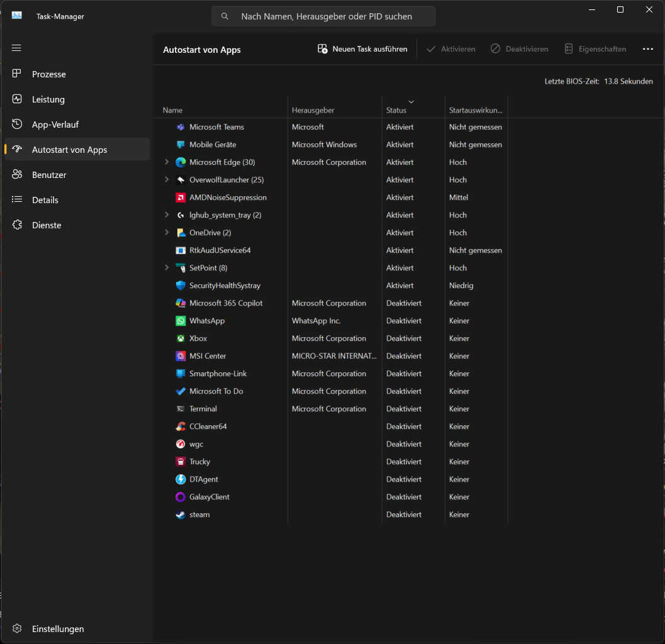Select Autostart von Apps in sidebar
Image resolution: width=665 pixels, height=644 pixels.
click(x=77, y=149)
